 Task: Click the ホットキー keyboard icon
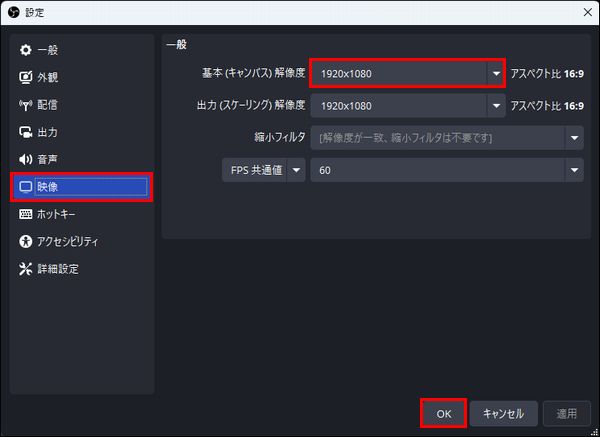[26, 214]
